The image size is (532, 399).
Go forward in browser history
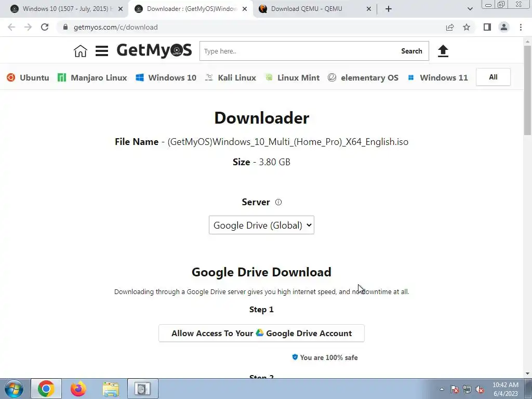(28, 27)
